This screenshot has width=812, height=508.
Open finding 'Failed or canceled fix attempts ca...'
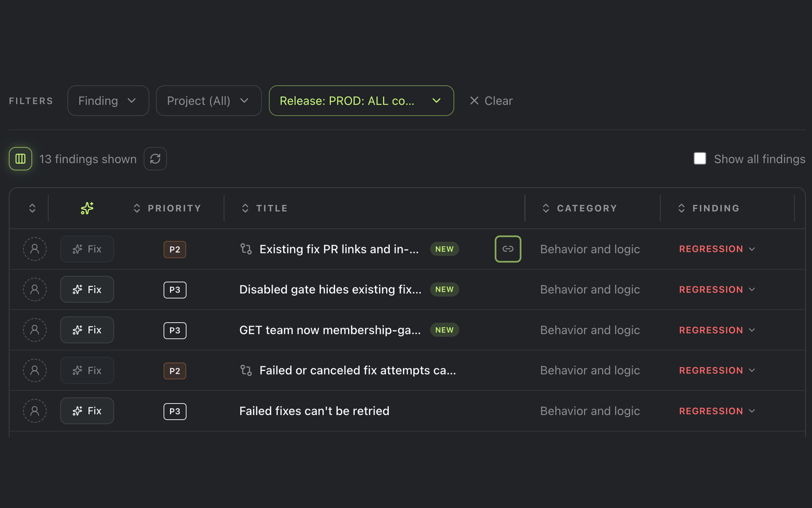click(358, 370)
